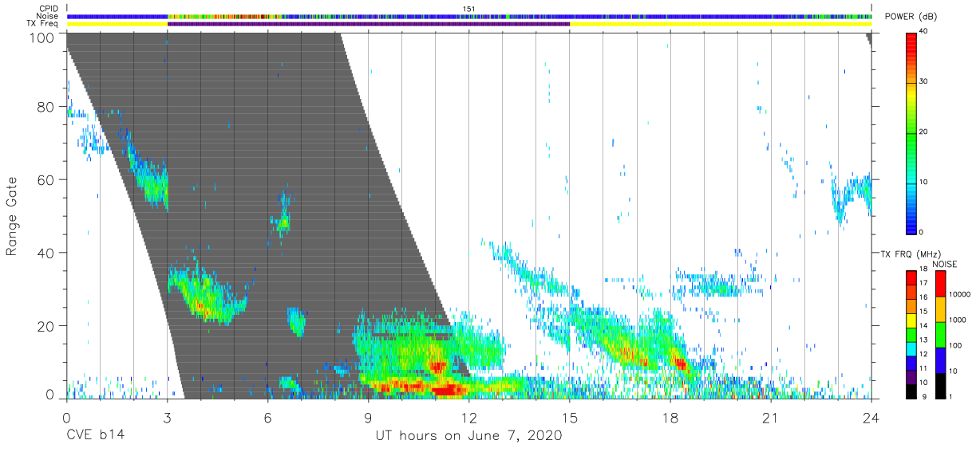
Task: Click the yellow 14-15 MHz TX FRQ swatch
Action: pos(911,320)
